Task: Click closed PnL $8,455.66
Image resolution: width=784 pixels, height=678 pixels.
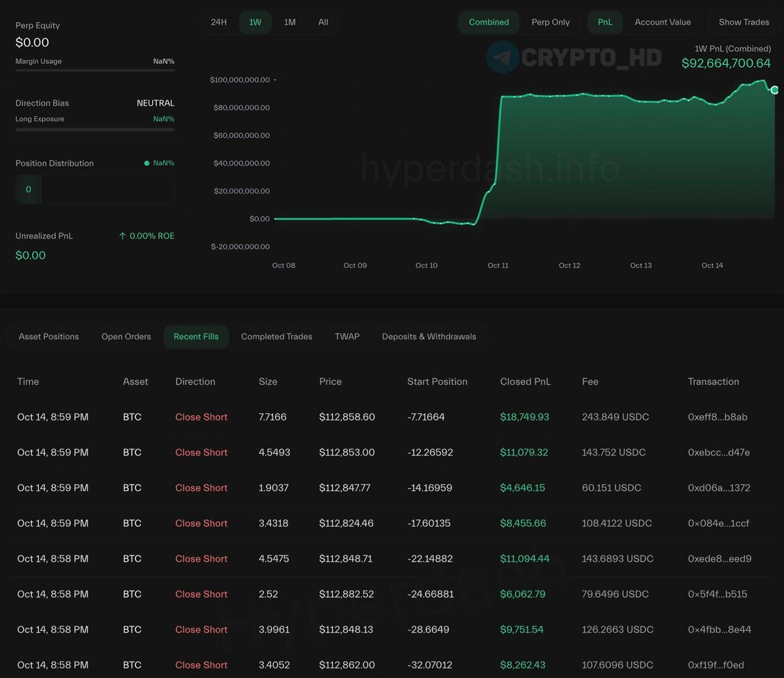Action: coord(523,523)
